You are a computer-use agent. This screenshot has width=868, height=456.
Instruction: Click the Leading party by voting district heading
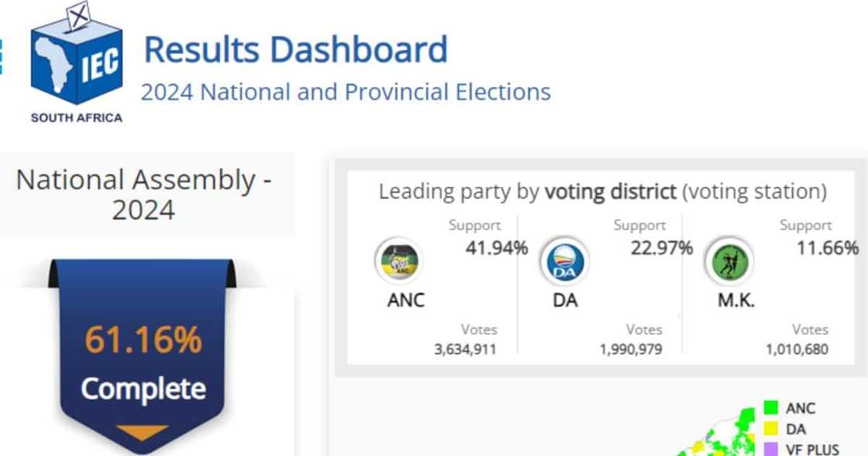pyautogui.click(x=602, y=192)
